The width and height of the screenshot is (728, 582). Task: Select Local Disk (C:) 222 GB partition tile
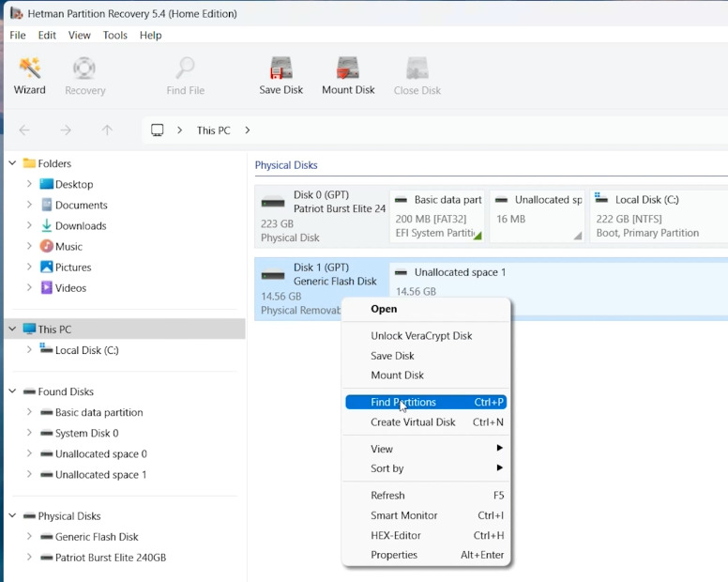pos(659,216)
